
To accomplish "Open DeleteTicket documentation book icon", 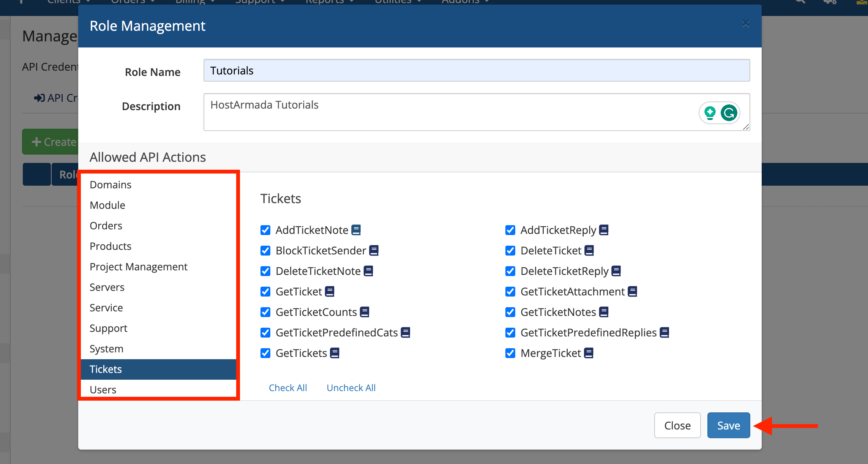I will pyautogui.click(x=589, y=251).
